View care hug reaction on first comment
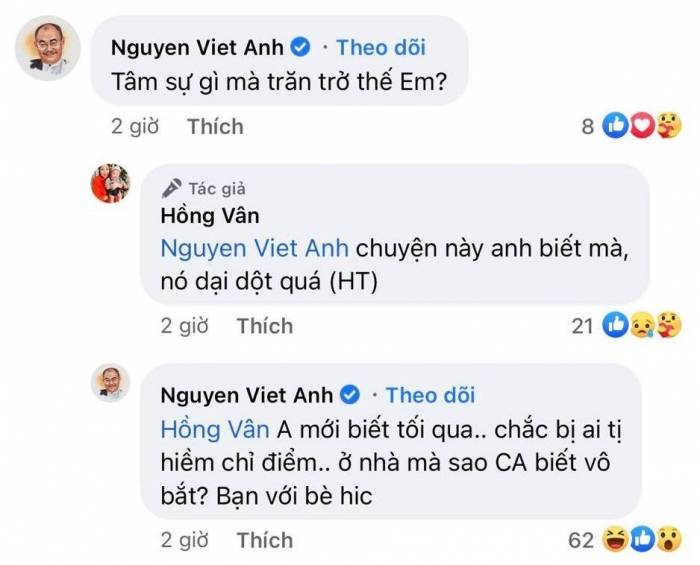700x565 pixels. 668,126
